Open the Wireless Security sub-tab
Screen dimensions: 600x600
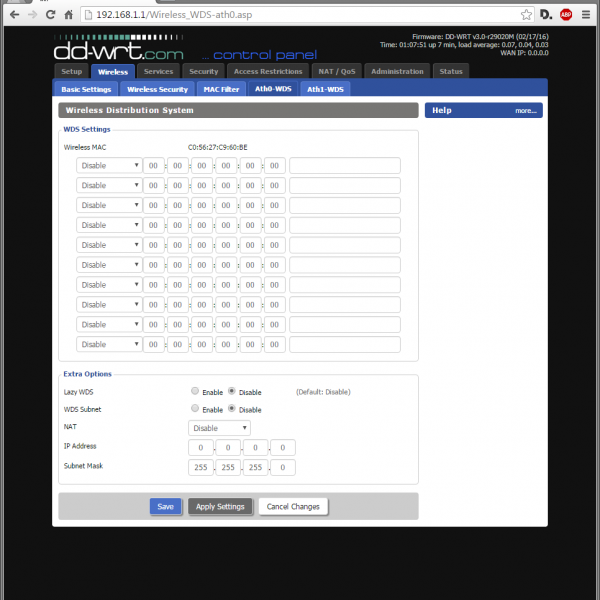(157, 90)
